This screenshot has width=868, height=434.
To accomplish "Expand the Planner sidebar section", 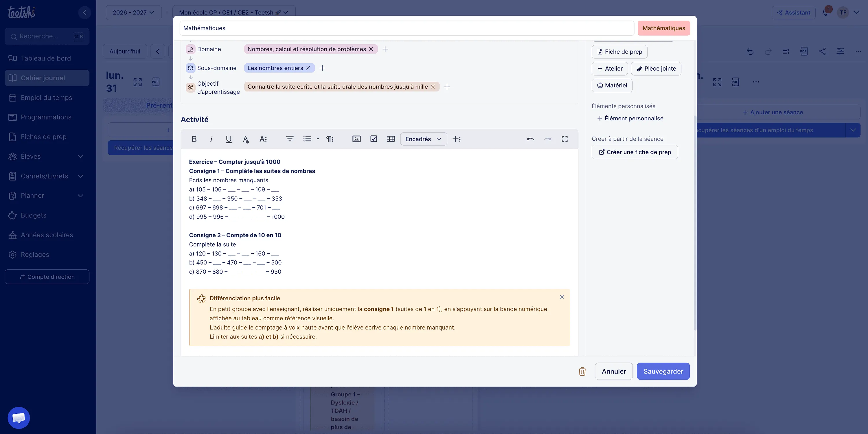I will point(80,196).
